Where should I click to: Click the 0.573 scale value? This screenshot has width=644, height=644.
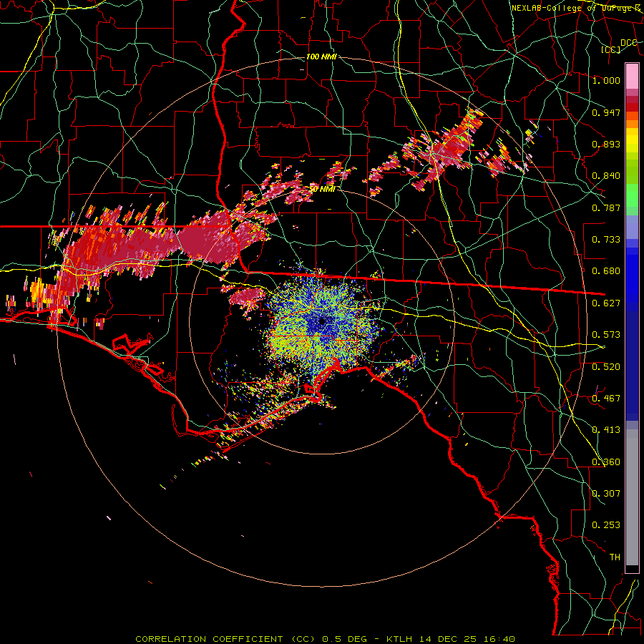(x=606, y=335)
